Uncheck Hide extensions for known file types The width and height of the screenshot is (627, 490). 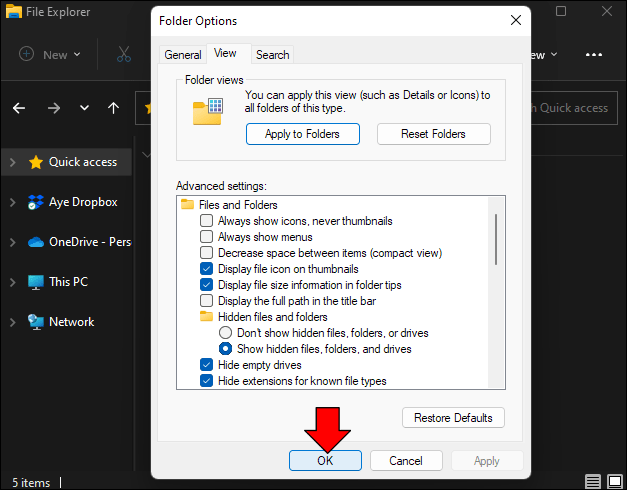(207, 381)
